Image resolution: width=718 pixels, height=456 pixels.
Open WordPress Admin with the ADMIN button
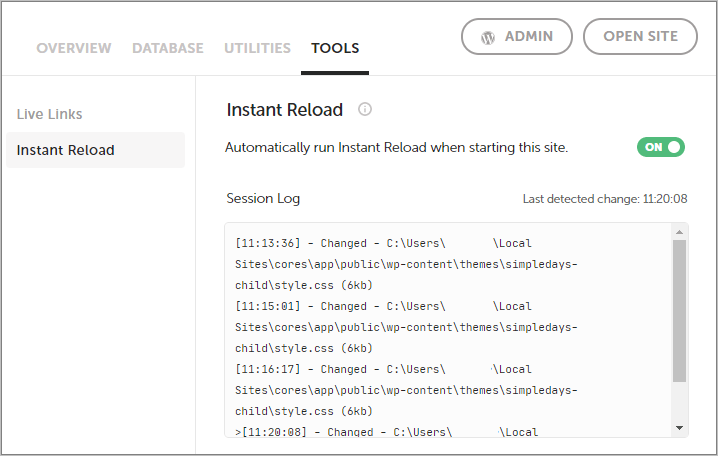click(517, 37)
